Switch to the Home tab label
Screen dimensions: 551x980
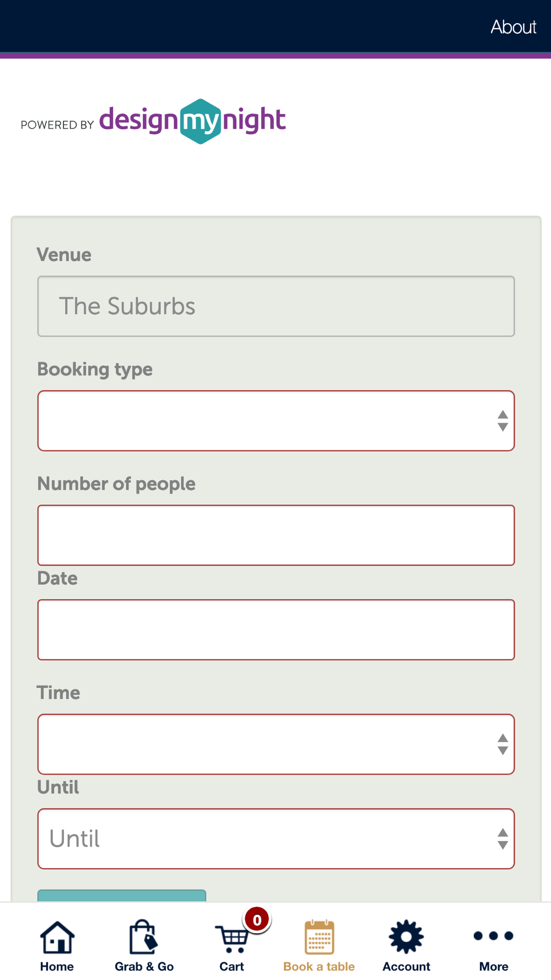[57, 967]
